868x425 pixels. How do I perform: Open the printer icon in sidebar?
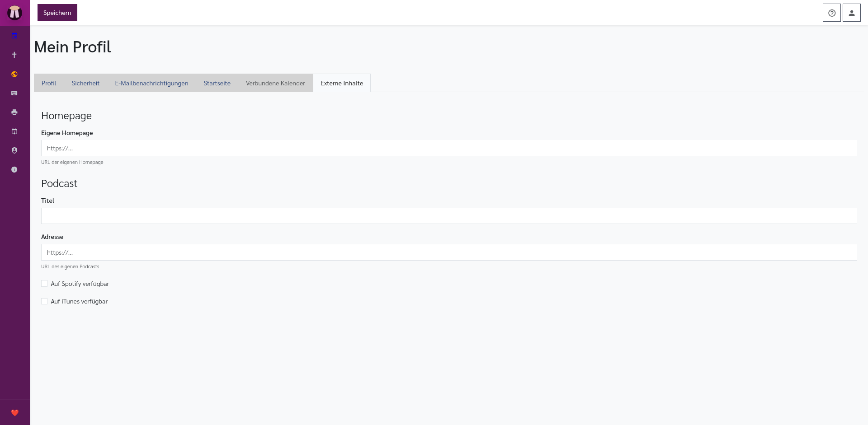click(x=14, y=112)
